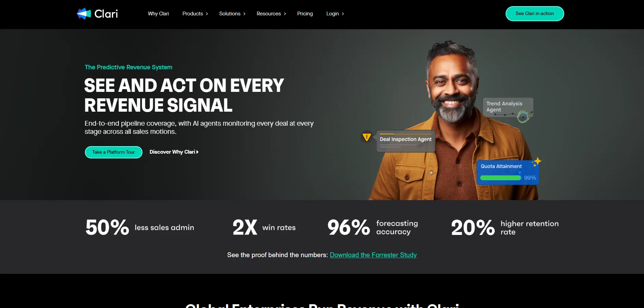Open the Login dropdown
644x308 pixels.
coord(335,14)
